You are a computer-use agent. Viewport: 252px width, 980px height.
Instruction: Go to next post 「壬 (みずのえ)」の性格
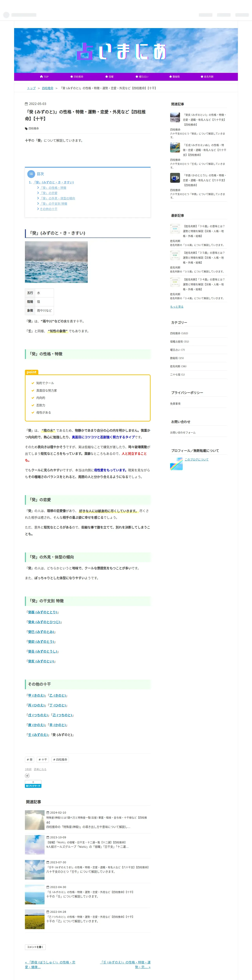click(125, 964)
